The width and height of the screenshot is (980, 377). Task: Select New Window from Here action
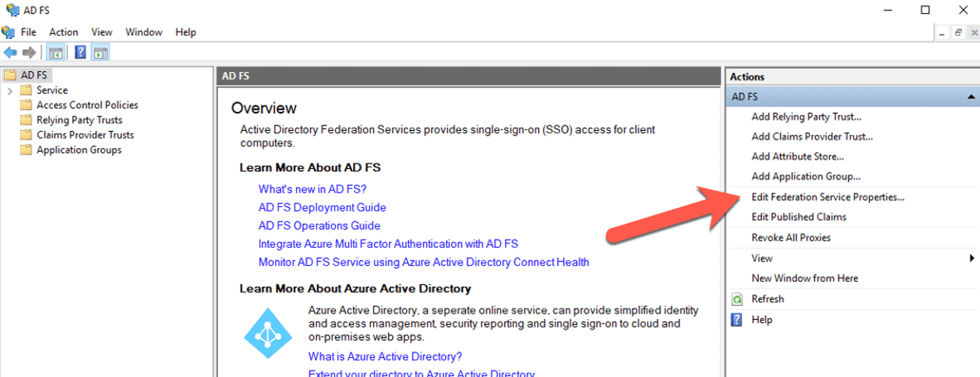805,278
